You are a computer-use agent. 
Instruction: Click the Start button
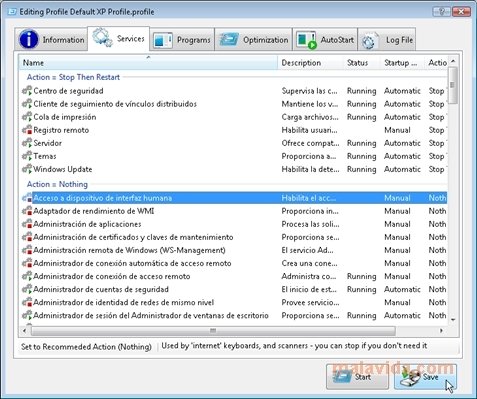pyautogui.click(x=357, y=377)
